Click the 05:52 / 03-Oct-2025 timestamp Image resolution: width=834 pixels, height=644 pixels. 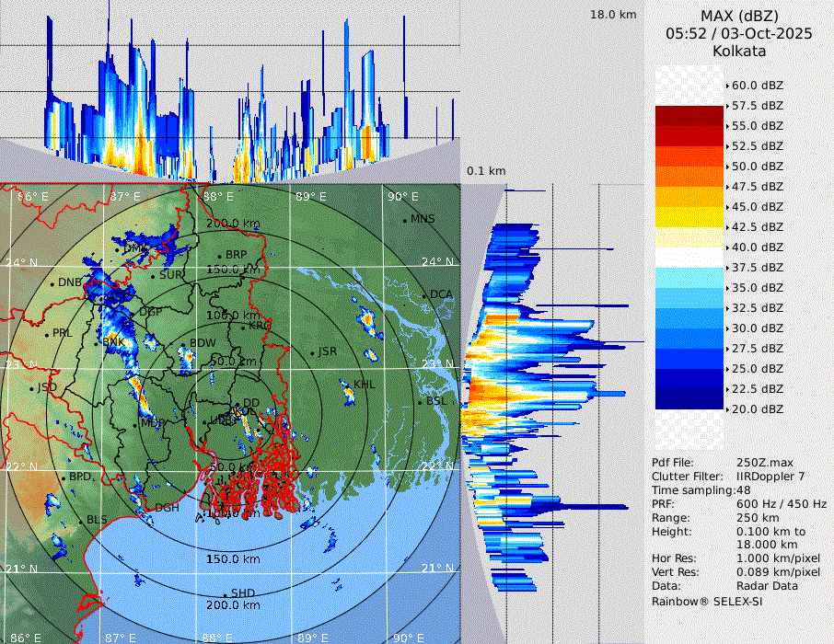(739, 33)
